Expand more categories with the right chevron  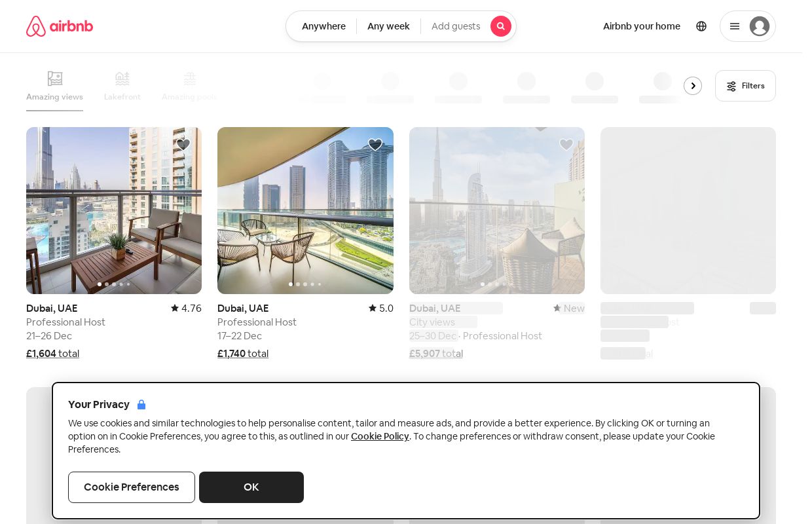[x=693, y=86]
